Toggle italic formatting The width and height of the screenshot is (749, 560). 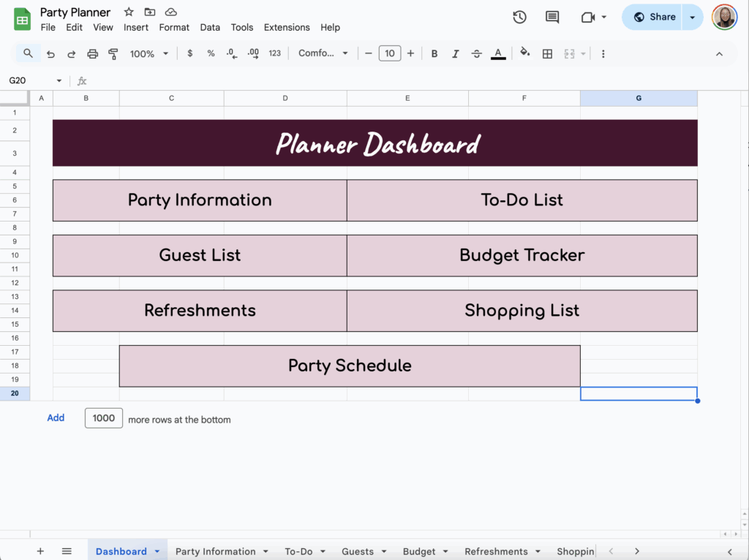[455, 53]
